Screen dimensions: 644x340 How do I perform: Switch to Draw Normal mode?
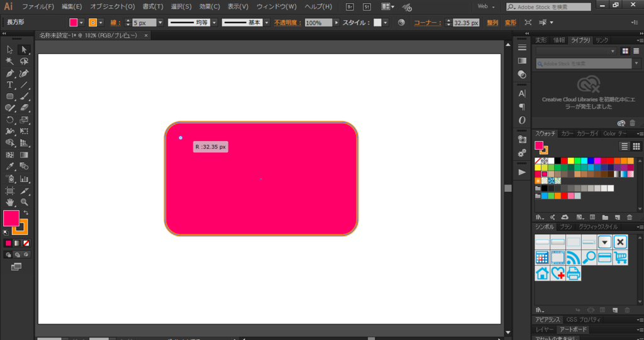coord(8,255)
